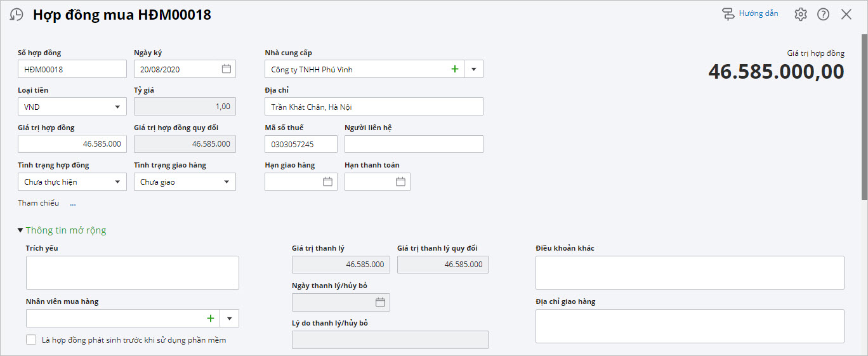Click the Người liên hệ input field
Image resolution: width=868 pixels, height=356 pixels.
[414, 145]
